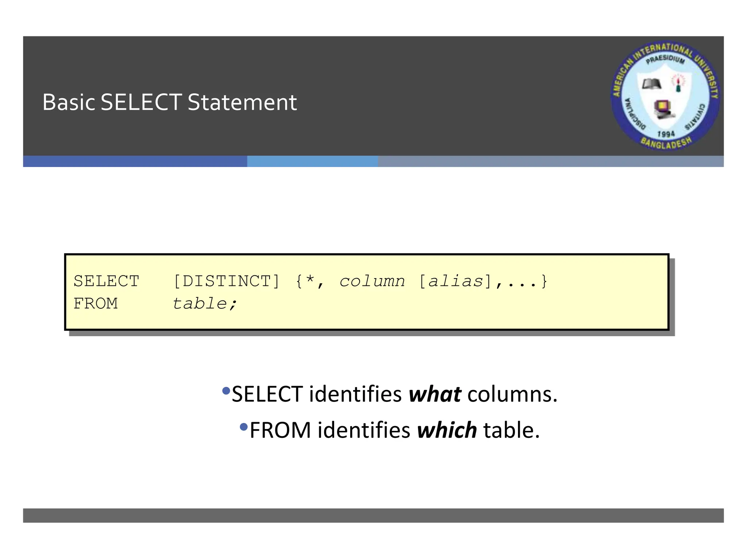This screenshot has height=560, width=747.
Task: Click the light blue accent bar segment
Action: 312,162
